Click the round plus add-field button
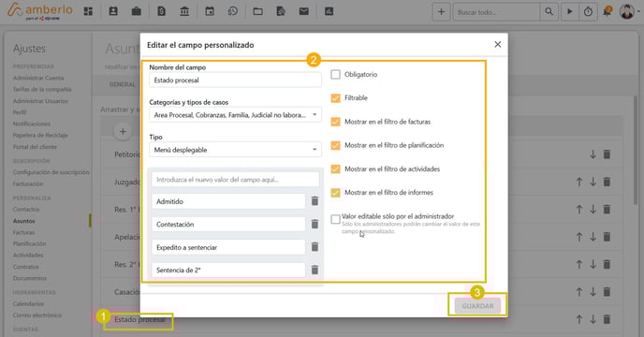644x337 pixels. tap(123, 131)
